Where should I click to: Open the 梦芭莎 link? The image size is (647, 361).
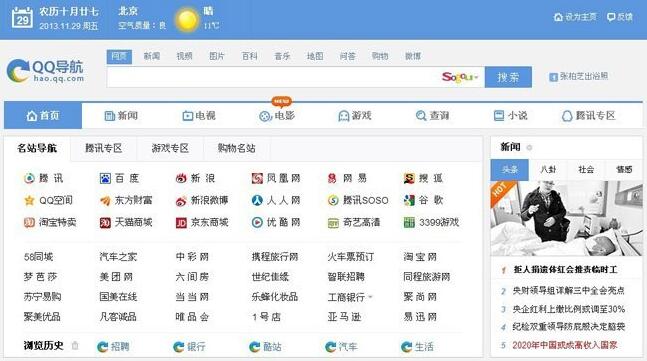coord(40,277)
